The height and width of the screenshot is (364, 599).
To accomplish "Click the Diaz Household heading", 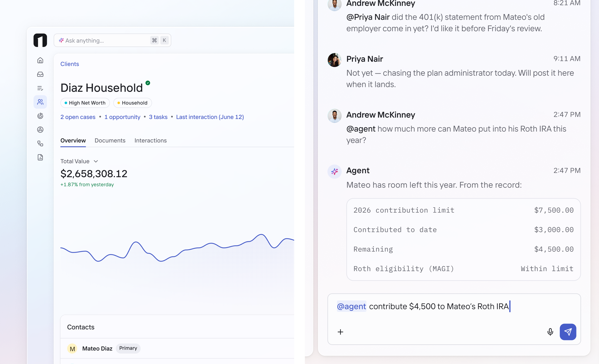I will click(x=102, y=88).
